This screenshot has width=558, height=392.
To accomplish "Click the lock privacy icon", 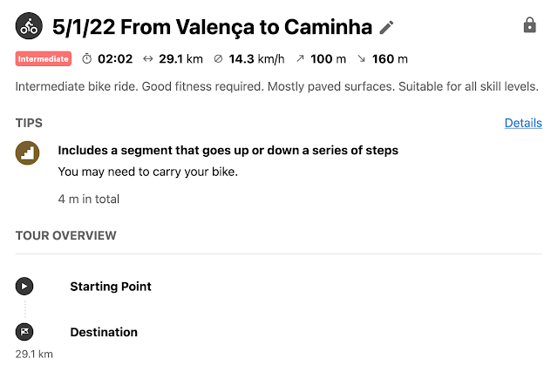I will [529, 25].
